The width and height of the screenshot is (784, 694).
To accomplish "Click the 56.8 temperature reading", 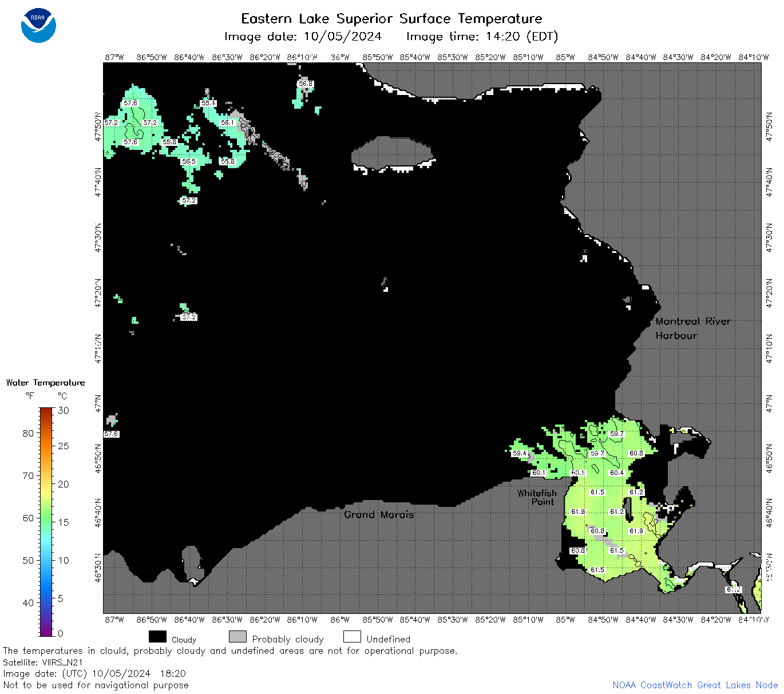I will click(306, 84).
